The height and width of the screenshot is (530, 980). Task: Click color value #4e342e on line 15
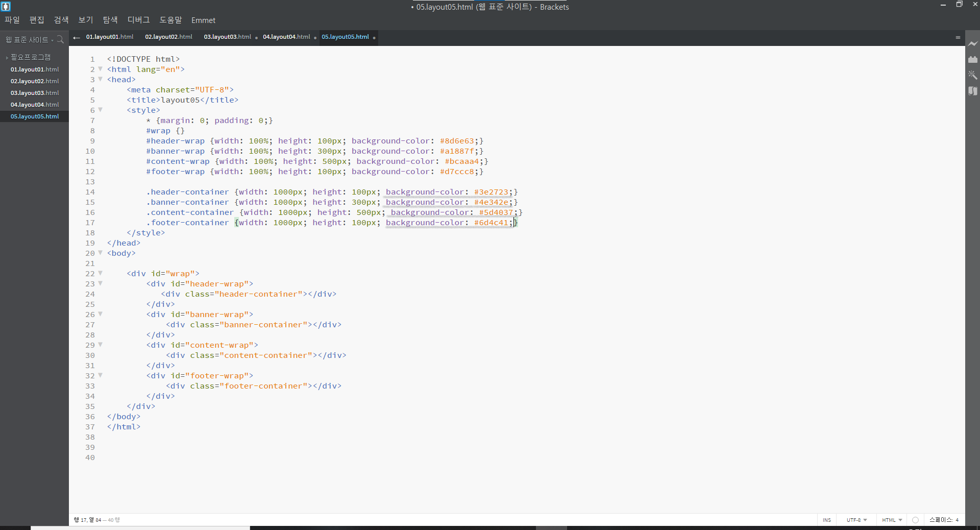coord(491,202)
